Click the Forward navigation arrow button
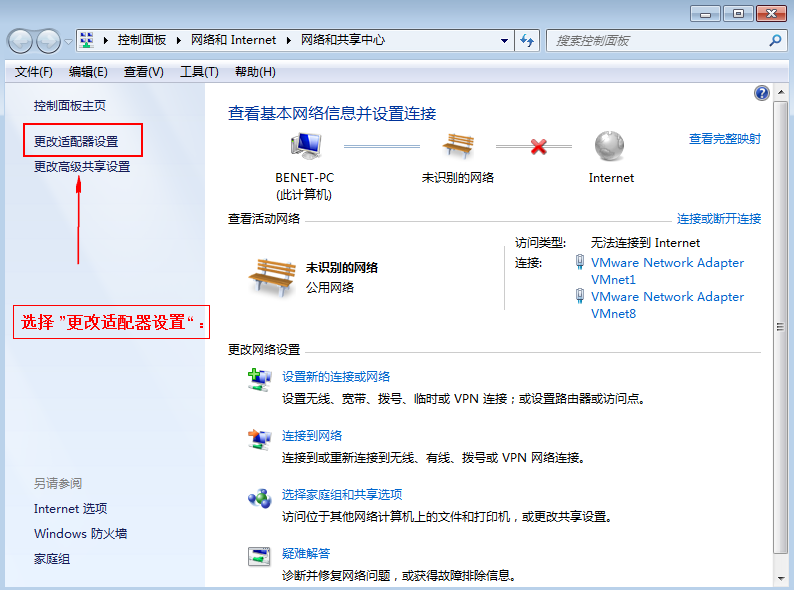Image resolution: width=794 pixels, height=590 pixels. coord(49,41)
